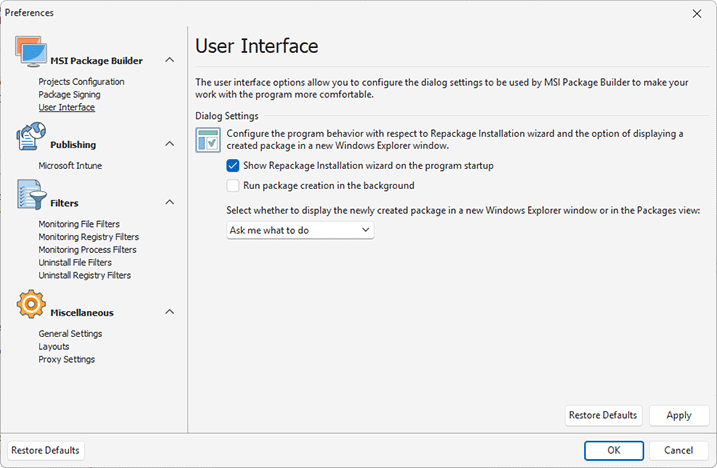
Task: Uncheck Show Repackage Installation wizard on startup
Action: coord(233,165)
